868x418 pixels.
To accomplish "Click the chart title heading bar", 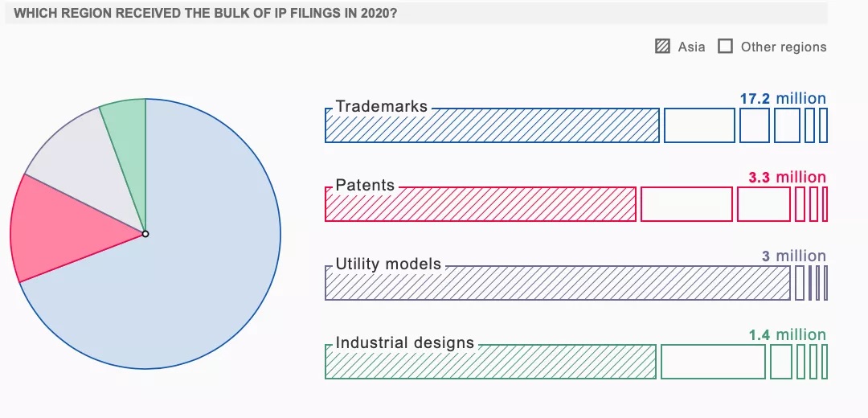I will (x=416, y=14).
